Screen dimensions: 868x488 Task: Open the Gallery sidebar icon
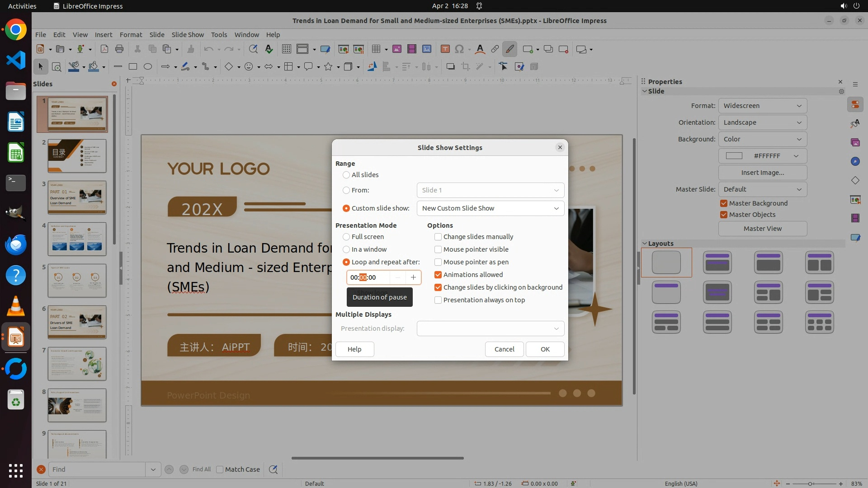[855, 142]
